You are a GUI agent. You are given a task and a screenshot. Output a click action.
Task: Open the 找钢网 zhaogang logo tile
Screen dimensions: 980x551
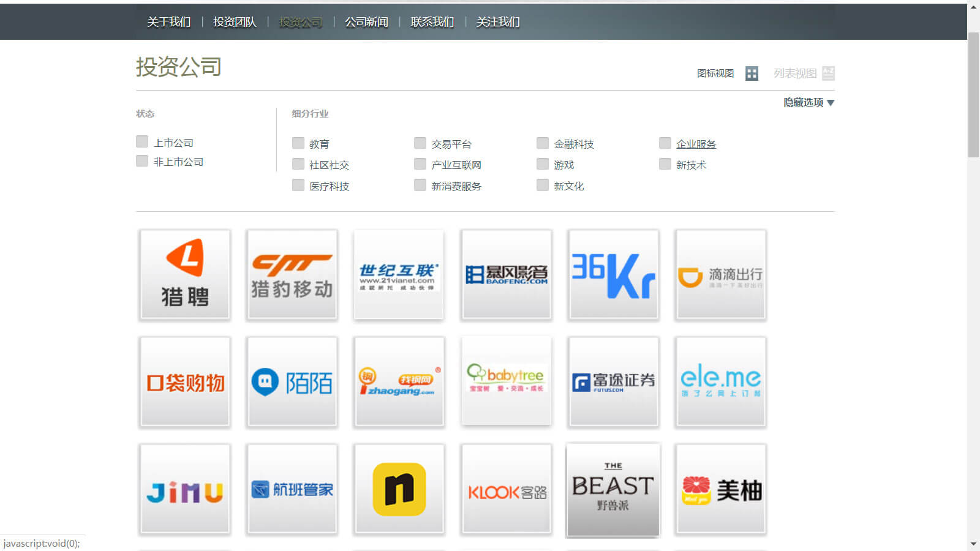point(399,382)
